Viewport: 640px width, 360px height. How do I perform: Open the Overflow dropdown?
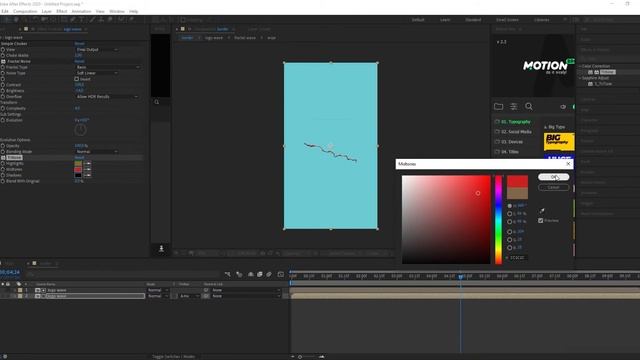pos(107,97)
